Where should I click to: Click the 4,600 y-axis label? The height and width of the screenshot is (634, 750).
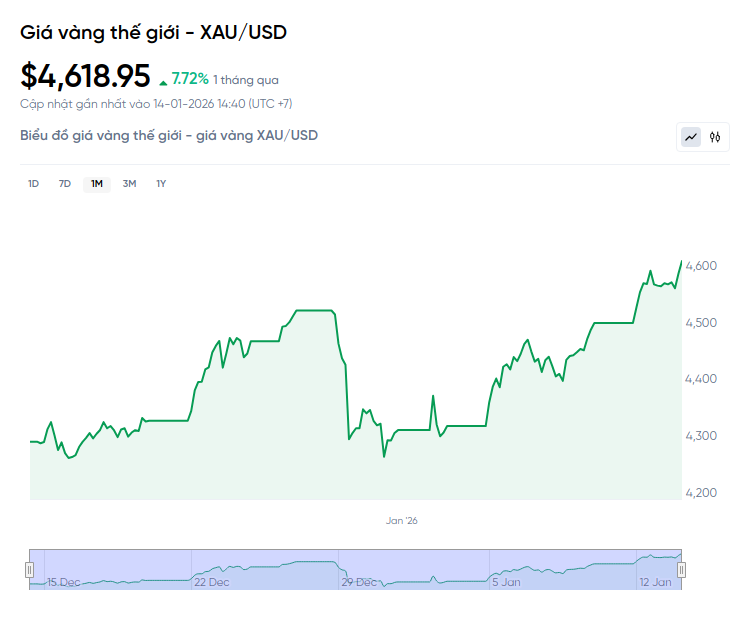click(x=700, y=266)
